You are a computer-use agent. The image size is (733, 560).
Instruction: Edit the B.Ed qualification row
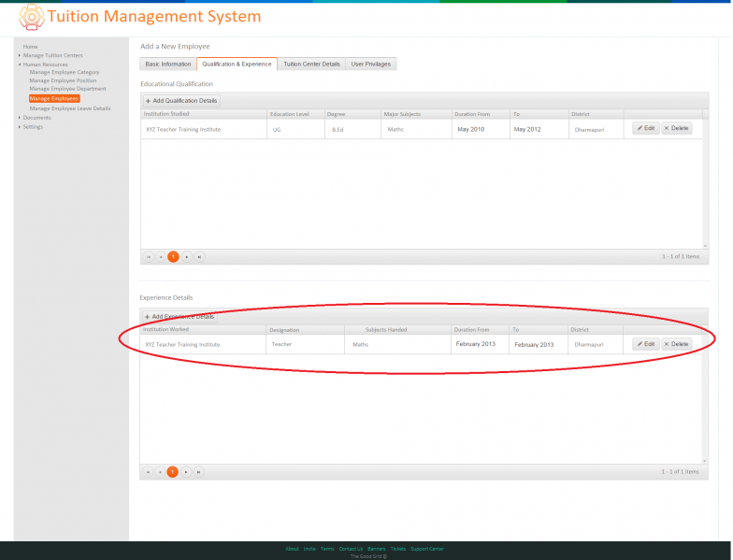[645, 128]
